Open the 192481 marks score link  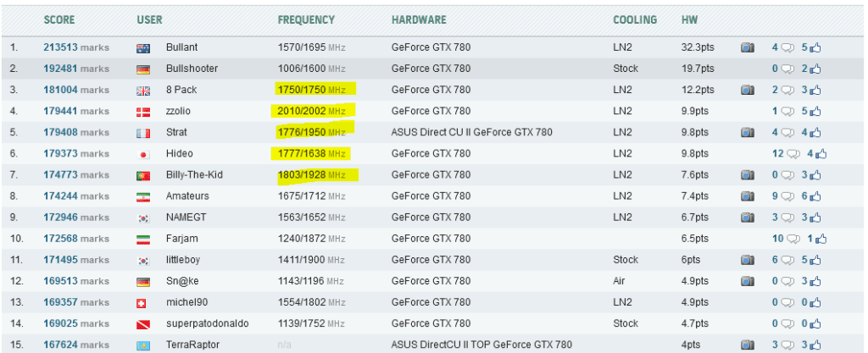coord(76,69)
